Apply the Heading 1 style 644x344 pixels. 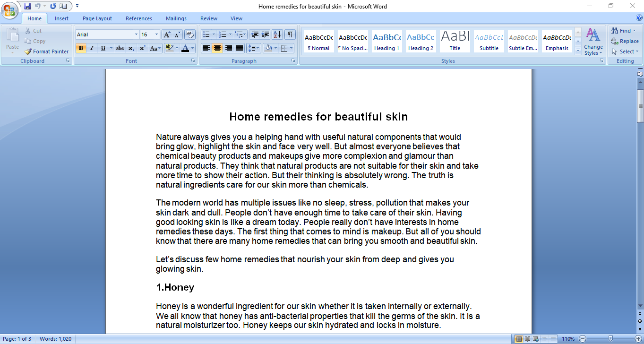click(387, 41)
